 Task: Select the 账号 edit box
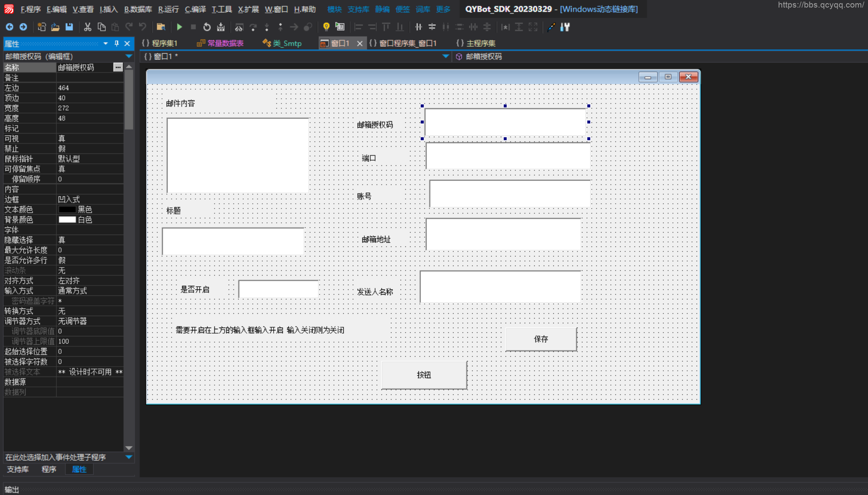coord(510,194)
